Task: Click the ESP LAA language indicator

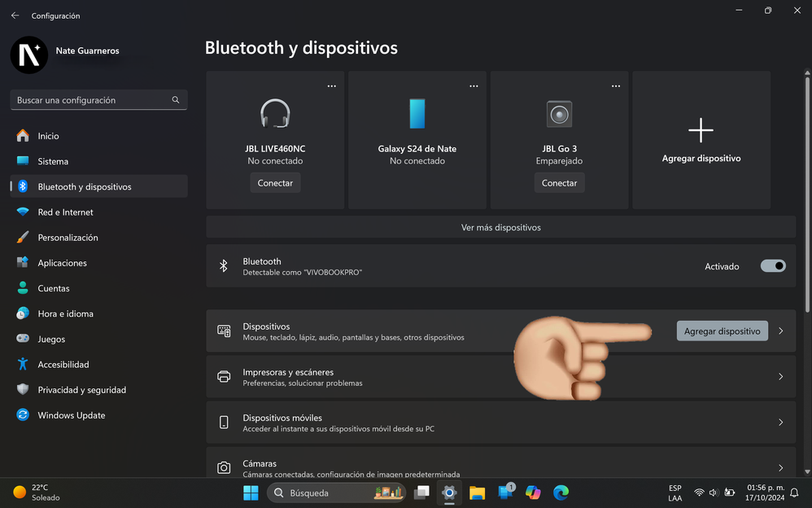Action: pos(674,493)
